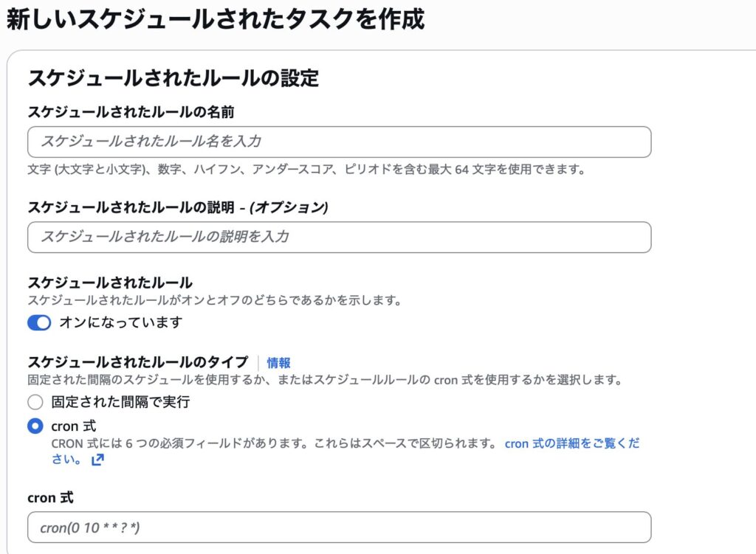Focus the scheduled rule name input field
Image resolution: width=756 pixels, height=554 pixels.
pyautogui.click(x=339, y=142)
